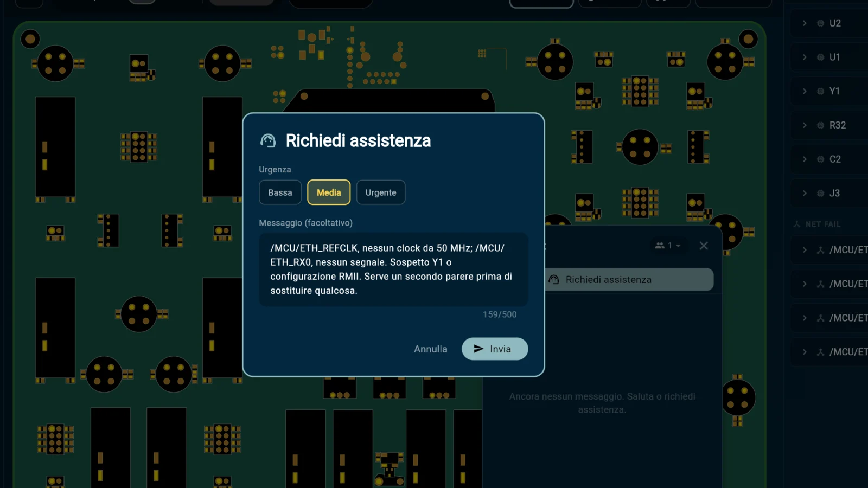Click the headset icon in dialog title
Screen dimensions: 868x488
[x=268, y=141]
